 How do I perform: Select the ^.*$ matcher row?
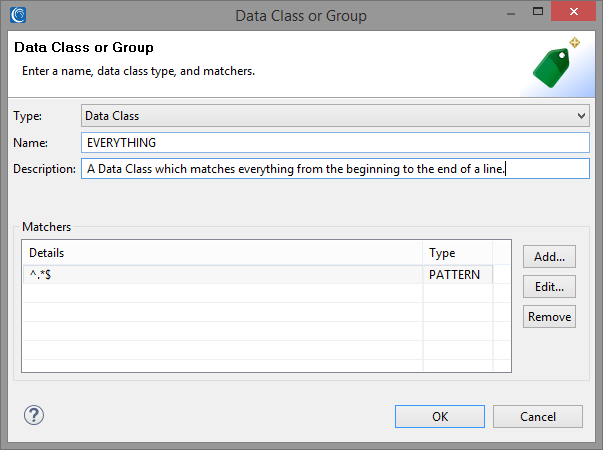[x=258, y=275]
